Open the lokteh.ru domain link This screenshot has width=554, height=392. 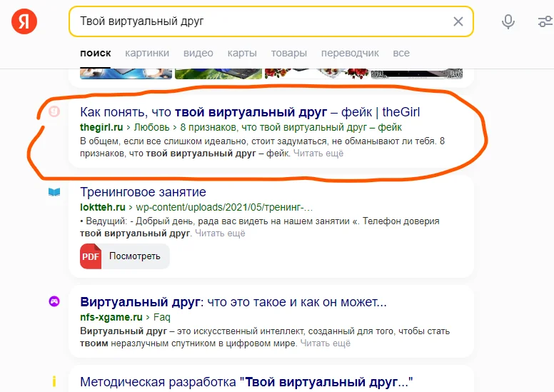coord(103,207)
